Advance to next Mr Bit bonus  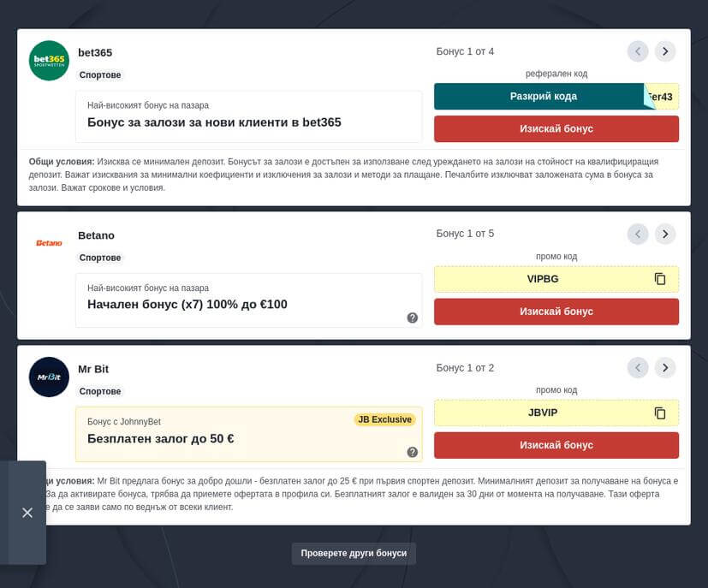point(665,368)
